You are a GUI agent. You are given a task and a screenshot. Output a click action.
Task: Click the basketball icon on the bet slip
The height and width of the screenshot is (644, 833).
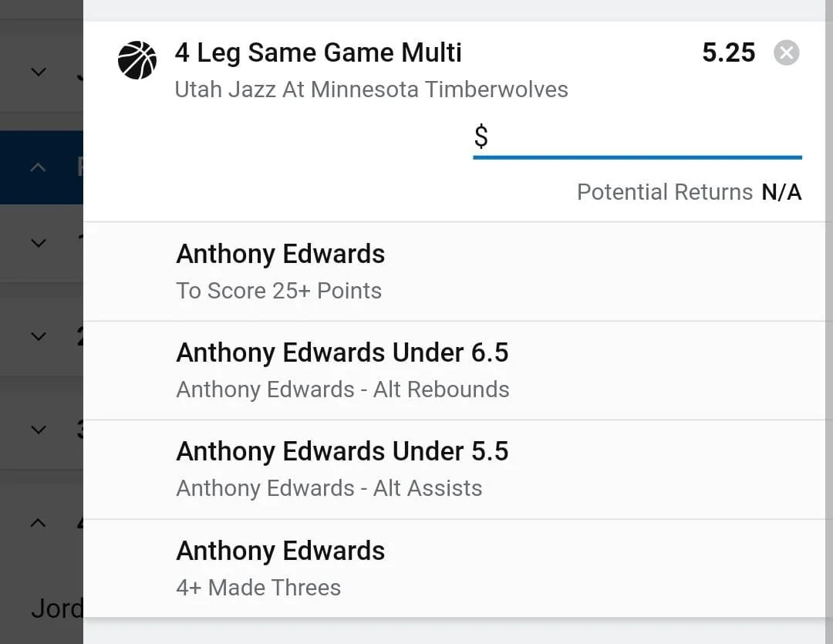[x=137, y=61]
